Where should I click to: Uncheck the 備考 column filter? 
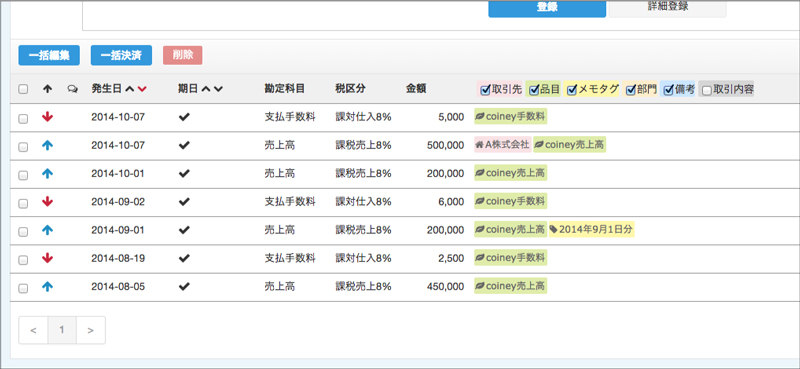[668, 90]
